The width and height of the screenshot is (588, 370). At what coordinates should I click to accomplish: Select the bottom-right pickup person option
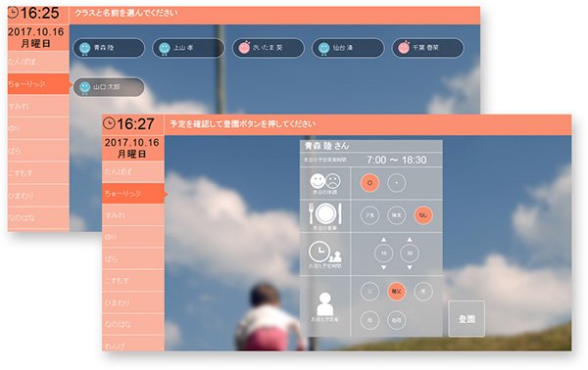click(x=396, y=320)
